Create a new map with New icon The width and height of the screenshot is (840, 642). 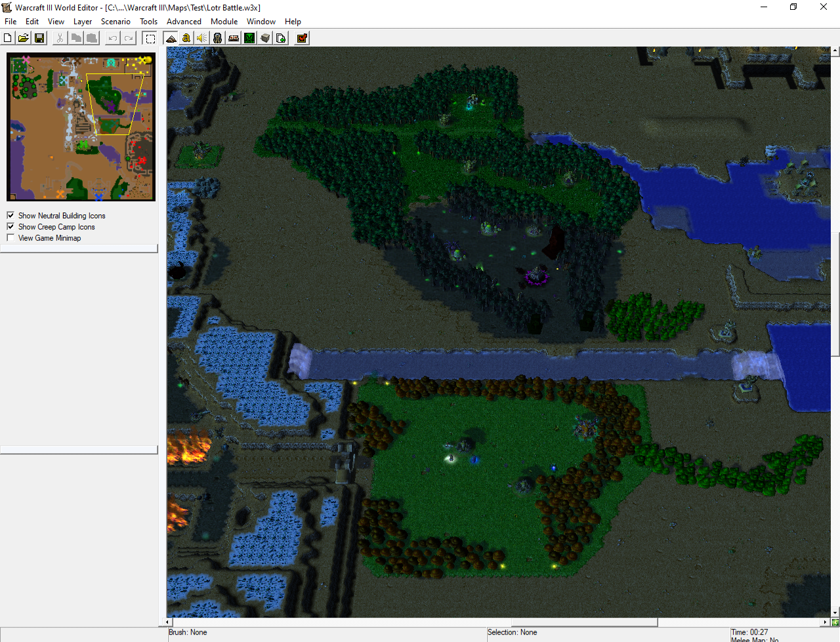point(8,38)
